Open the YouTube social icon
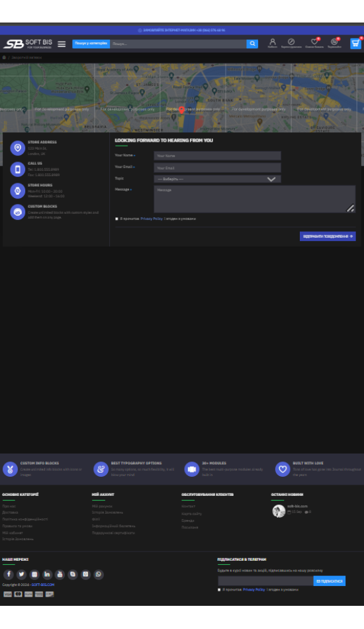364x629 pixels. point(60,574)
